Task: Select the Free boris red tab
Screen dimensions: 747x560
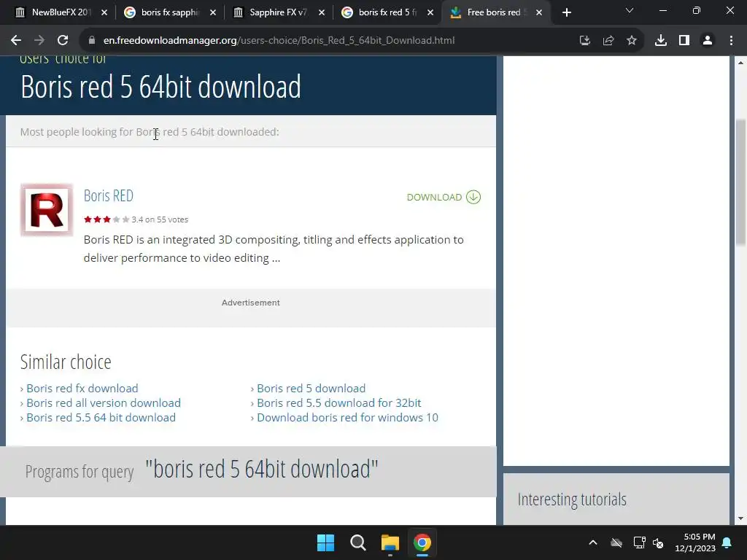Action: click(495, 13)
